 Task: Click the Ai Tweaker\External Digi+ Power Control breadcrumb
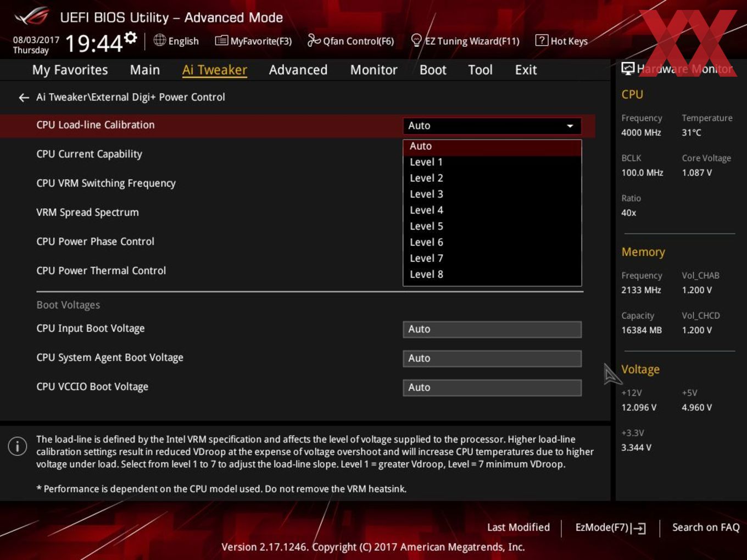click(131, 97)
